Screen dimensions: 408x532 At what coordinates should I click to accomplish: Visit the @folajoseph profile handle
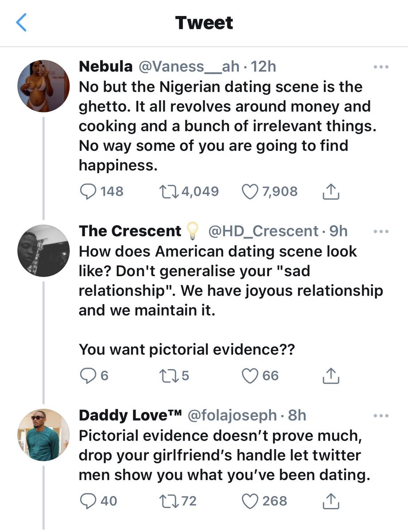(232, 416)
